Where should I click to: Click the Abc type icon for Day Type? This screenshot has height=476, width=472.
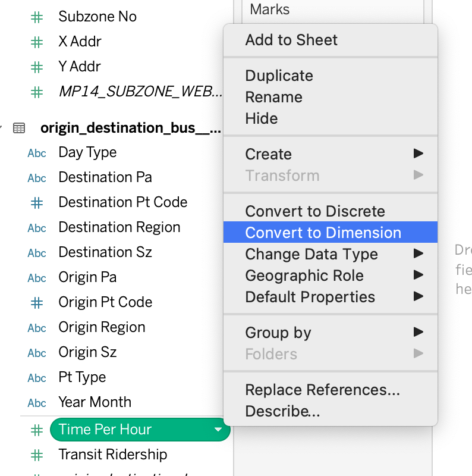coord(37,153)
